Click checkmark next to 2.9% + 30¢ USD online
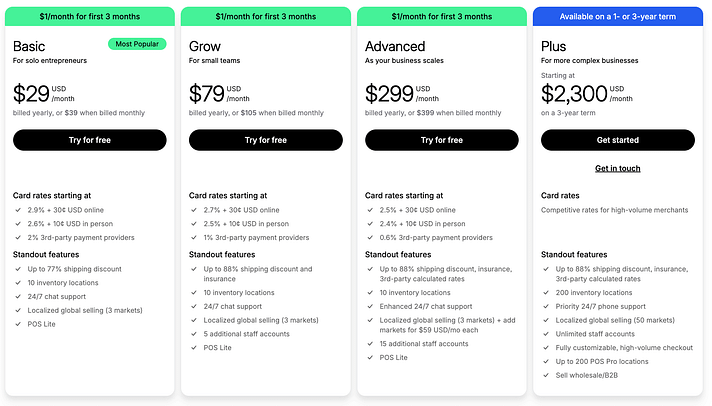Viewport: 712px width, 406px height. [x=18, y=210]
